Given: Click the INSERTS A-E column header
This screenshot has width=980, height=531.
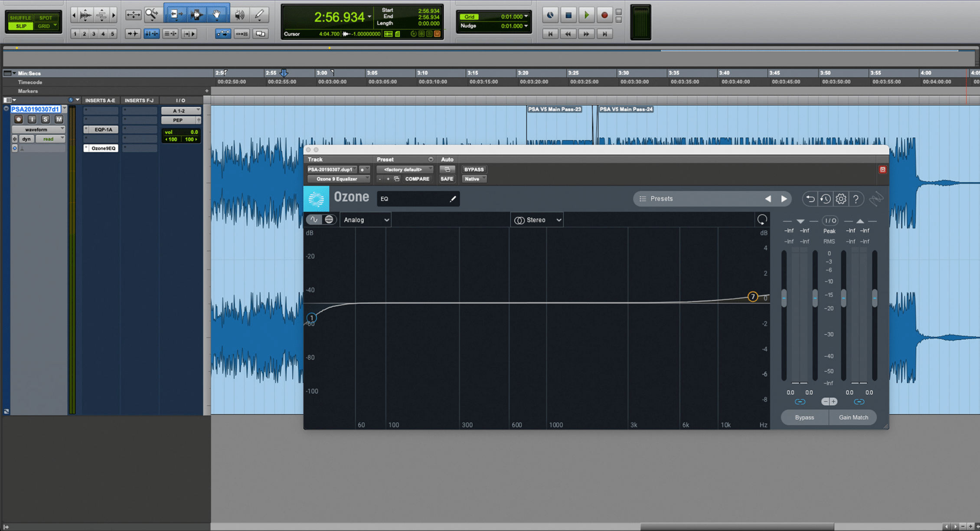Looking at the screenshot, I should (100, 100).
